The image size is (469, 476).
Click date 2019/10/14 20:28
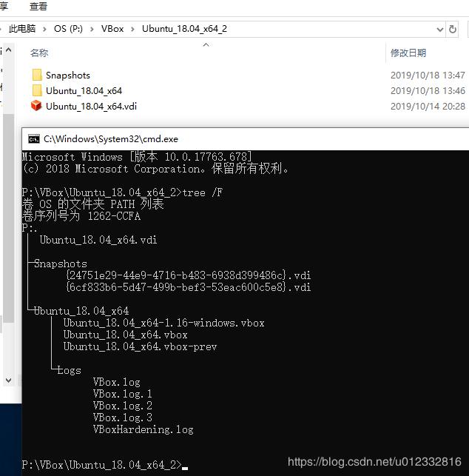point(428,107)
